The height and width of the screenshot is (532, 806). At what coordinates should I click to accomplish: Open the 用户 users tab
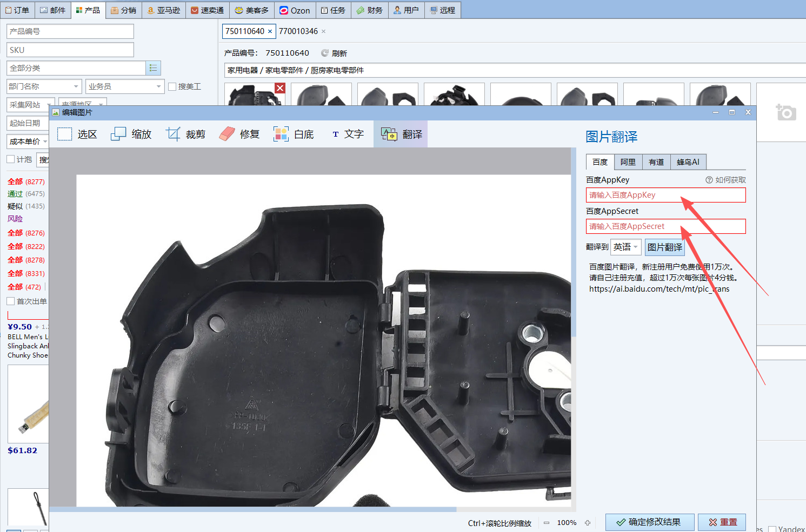point(407,10)
